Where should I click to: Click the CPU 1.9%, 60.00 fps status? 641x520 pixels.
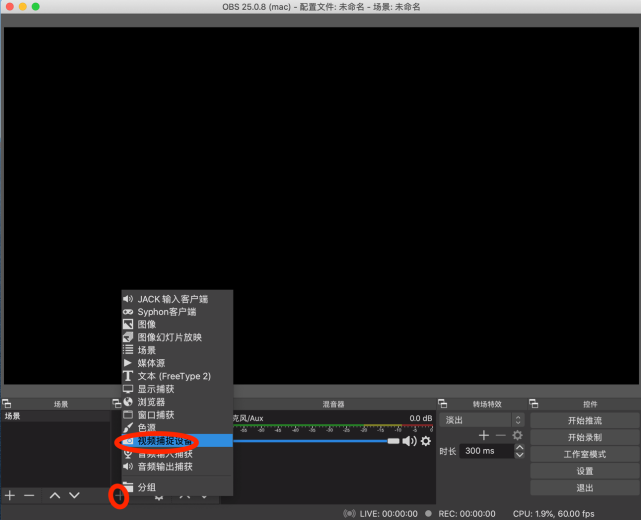(x=554, y=513)
